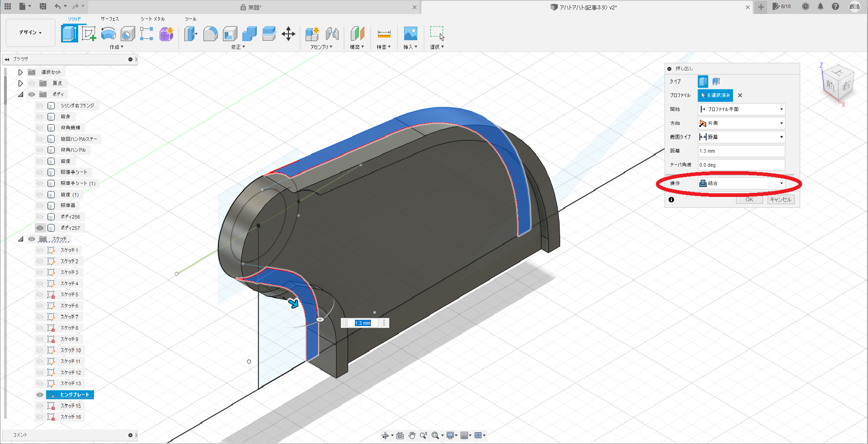Click the Move/Copy tool icon

[x=289, y=34]
